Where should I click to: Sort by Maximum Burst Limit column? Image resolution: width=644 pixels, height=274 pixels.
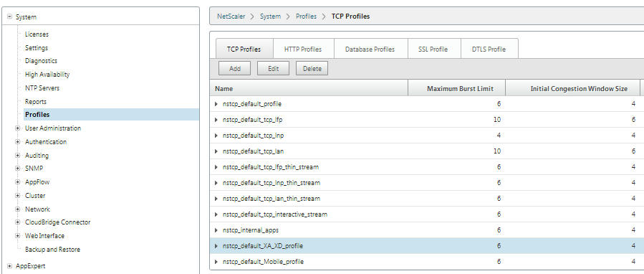click(x=457, y=88)
